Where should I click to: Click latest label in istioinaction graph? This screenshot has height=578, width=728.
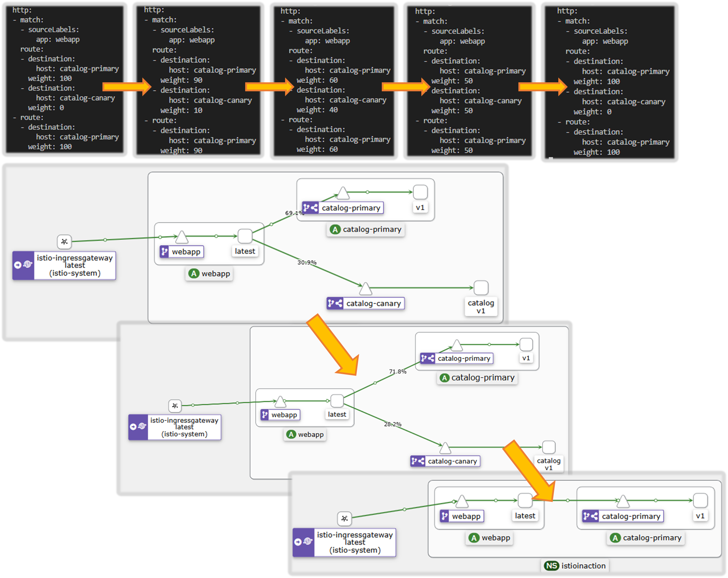click(525, 516)
